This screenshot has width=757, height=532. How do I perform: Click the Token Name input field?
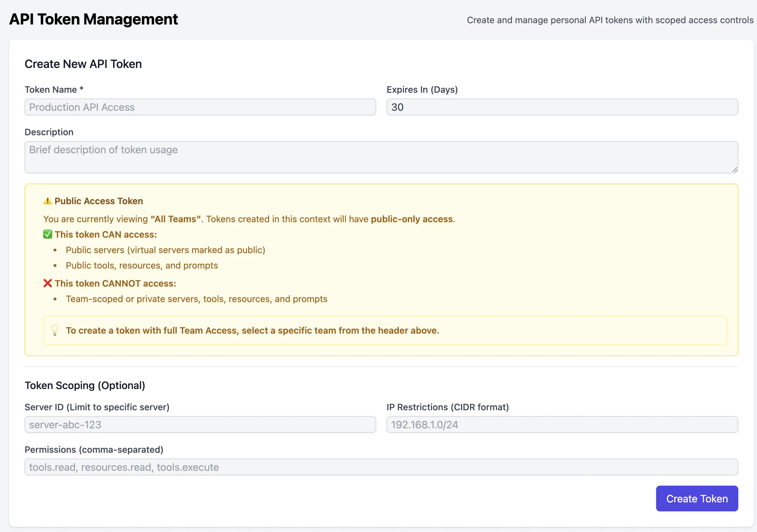click(x=200, y=107)
